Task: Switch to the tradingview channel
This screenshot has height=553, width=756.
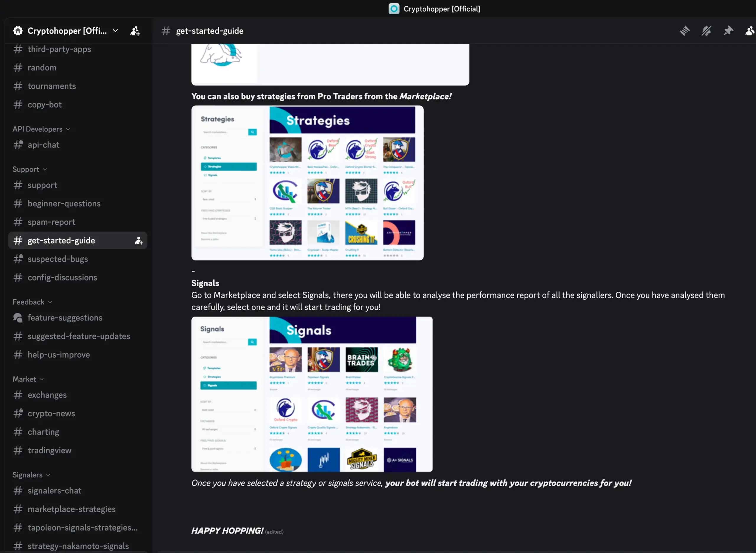Action: (50, 451)
